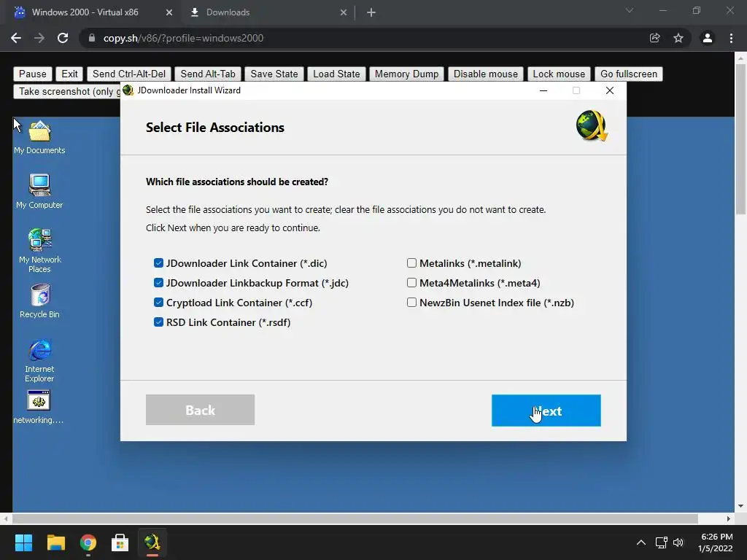This screenshot has height=560, width=747.
Task: Open Microsoft Store from the taskbar
Action: point(120,542)
